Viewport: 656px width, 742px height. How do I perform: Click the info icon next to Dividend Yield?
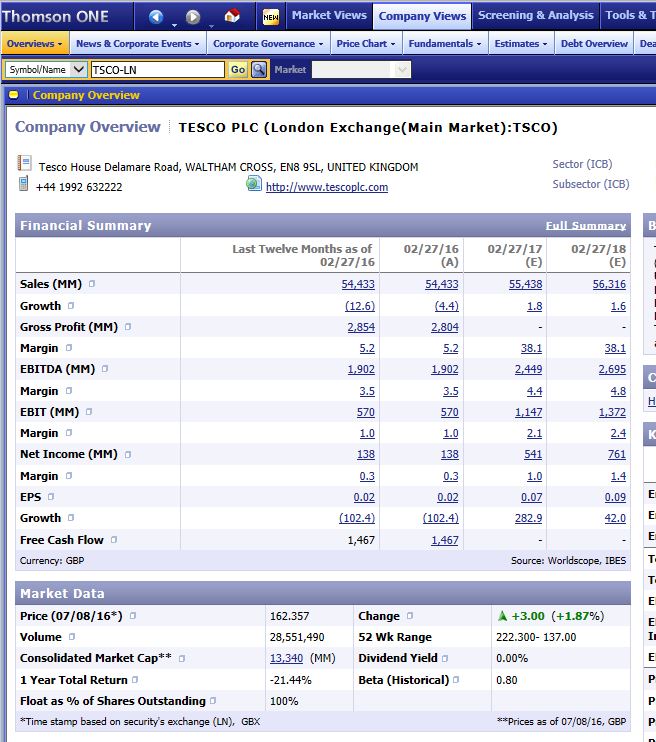pos(445,659)
